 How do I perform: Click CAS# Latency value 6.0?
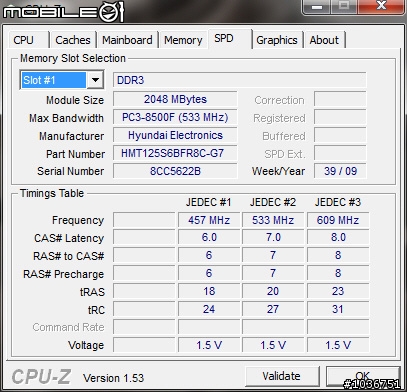pyautogui.click(x=209, y=238)
